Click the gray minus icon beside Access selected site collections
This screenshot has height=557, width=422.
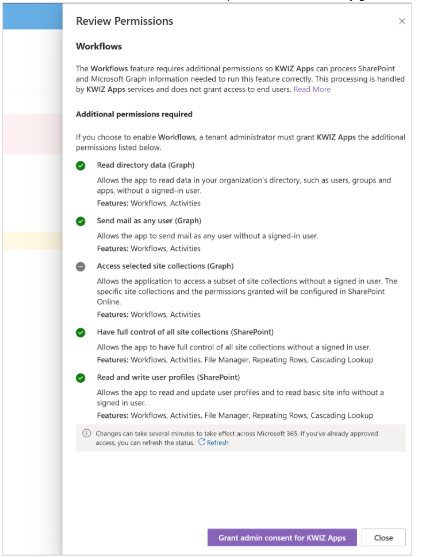[81, 266]
